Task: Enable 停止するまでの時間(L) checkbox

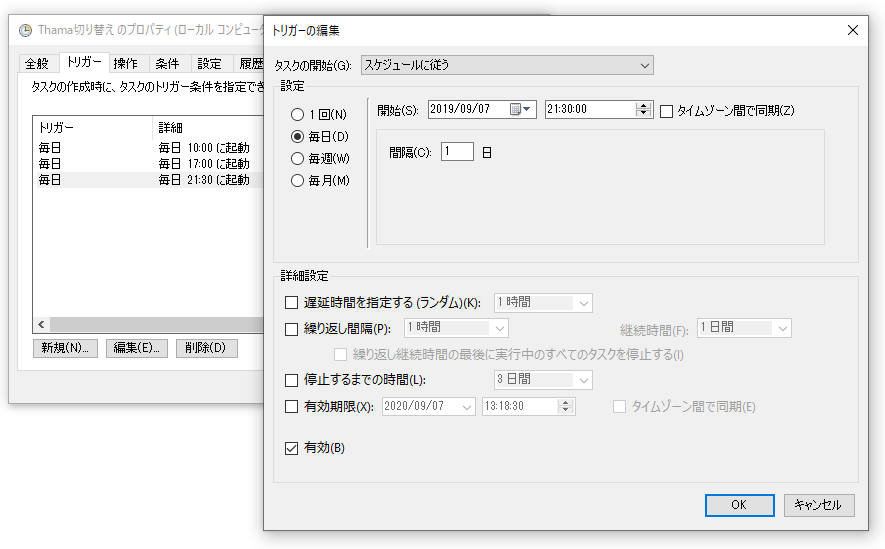Action: tap(291, 380)
